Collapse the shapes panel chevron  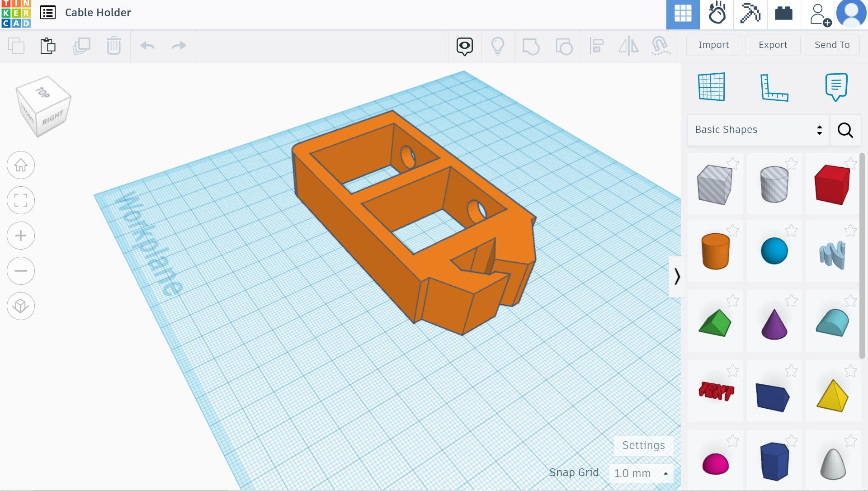coord(677,277)
